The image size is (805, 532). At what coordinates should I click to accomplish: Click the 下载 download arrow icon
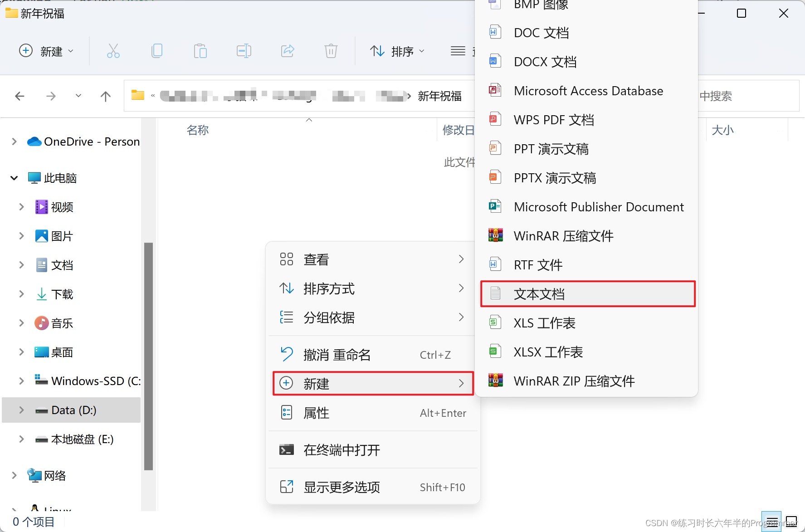[42, 294]
